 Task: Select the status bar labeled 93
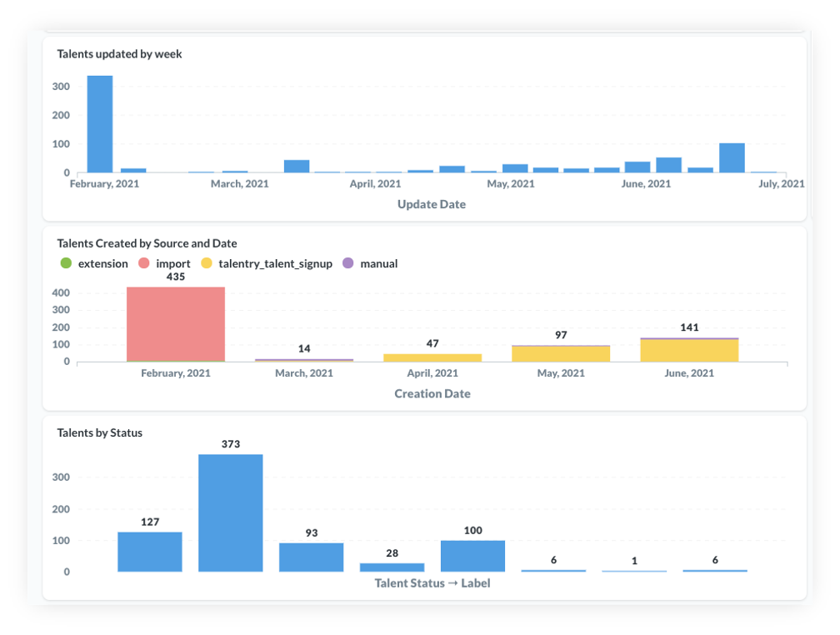click(311, 557)
